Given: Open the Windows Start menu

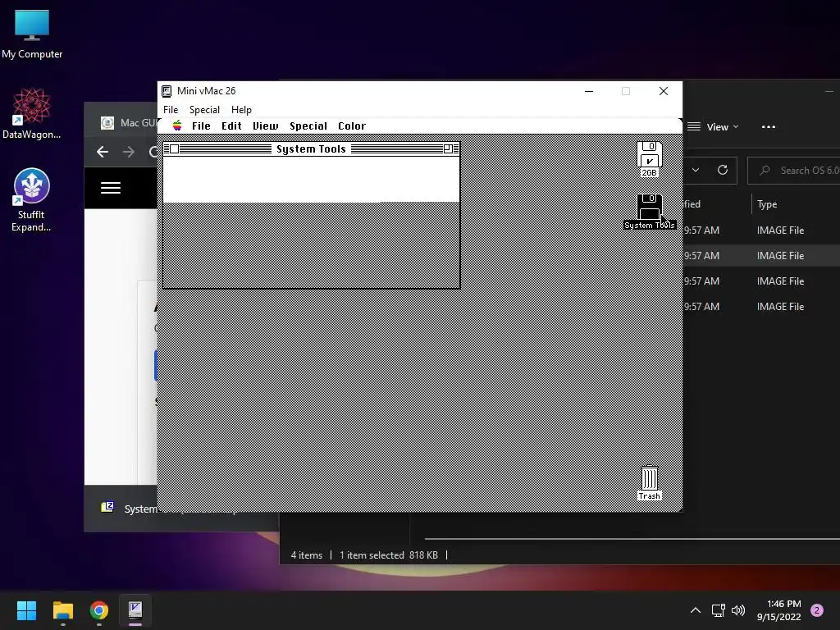Looking at the screenshot, I should tap(26, 610).
